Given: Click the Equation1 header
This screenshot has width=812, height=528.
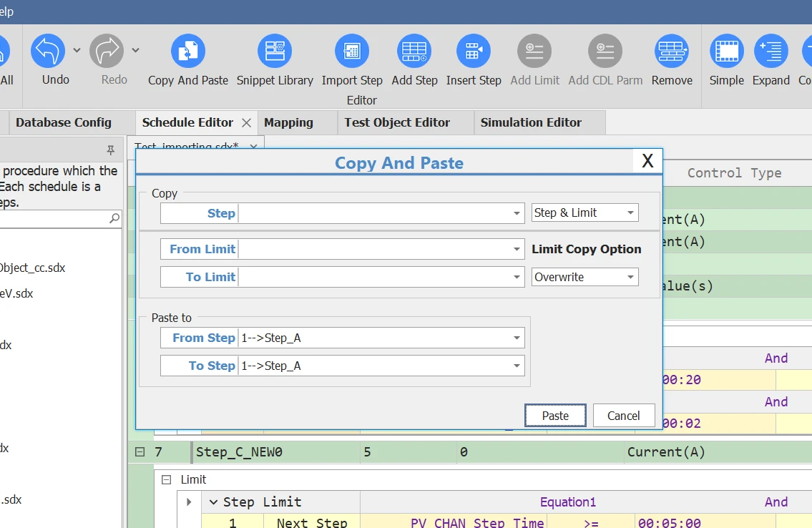Looking at the screenshot, I should pos(567,502).
